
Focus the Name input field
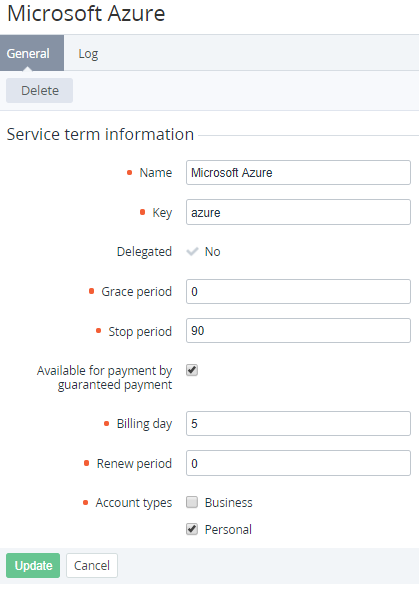tap(298, 172)
